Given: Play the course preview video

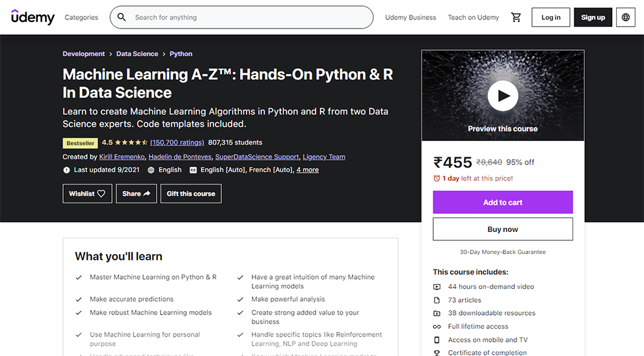Looking at the screenshot, I should (x=503, y=95).
